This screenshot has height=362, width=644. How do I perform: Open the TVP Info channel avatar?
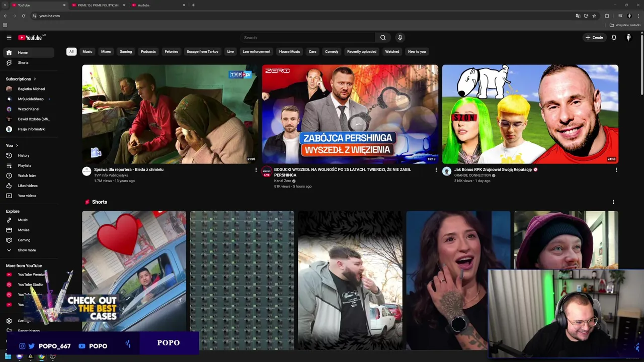(87, 171)
